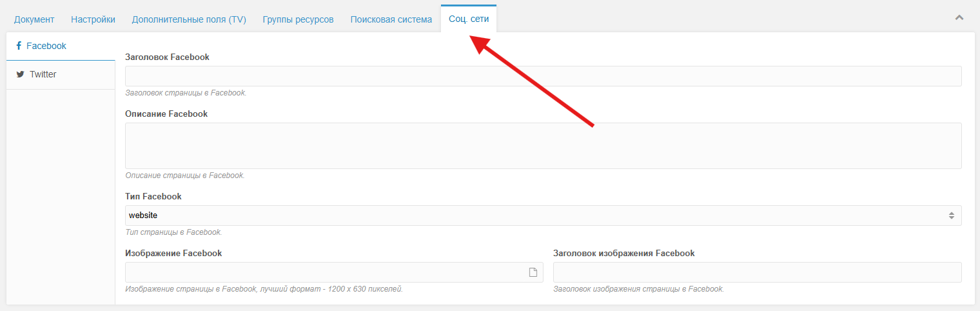
Task: Click the Соц. сети tab
Action: pyautogui.click(x=469, y=19)
